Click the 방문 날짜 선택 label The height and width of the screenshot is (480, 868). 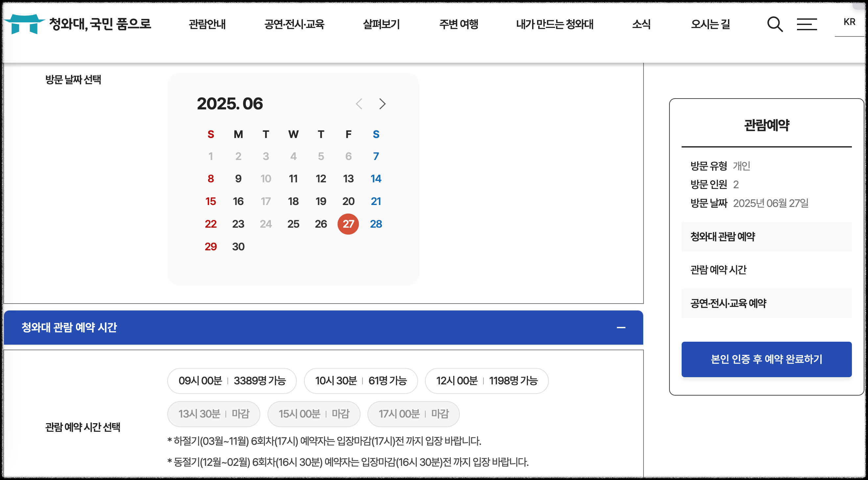point(73,80)
